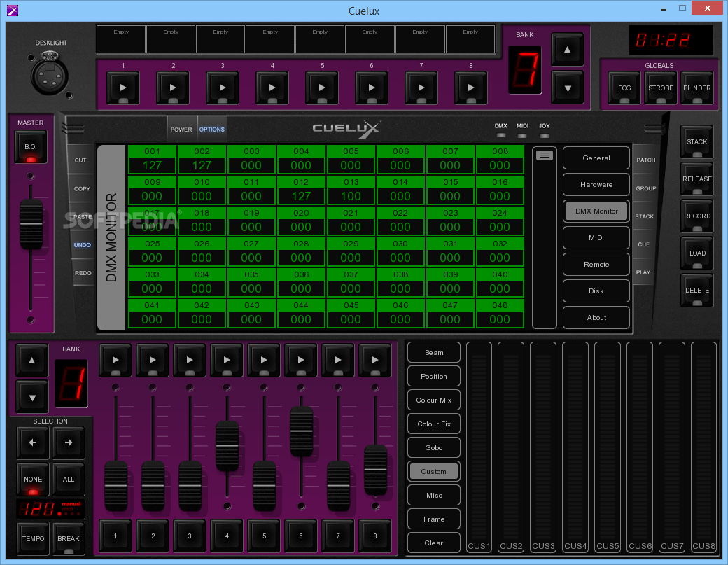The width and height of the screenshot is (728, 565).
Task: Toggle the BLINDER global button
Action: (x=697, y=88)
